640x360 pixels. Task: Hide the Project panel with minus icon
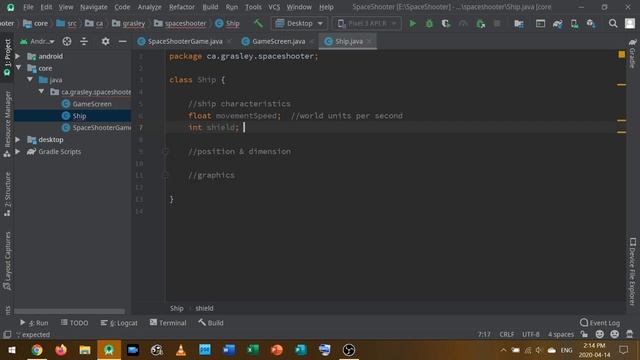pos(122,41)
